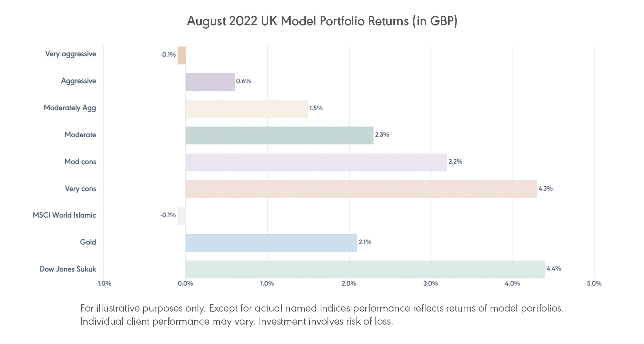Click the MSCI World Islamic bar
This screenshot has width=644, height=344.
tap(182, 216)
